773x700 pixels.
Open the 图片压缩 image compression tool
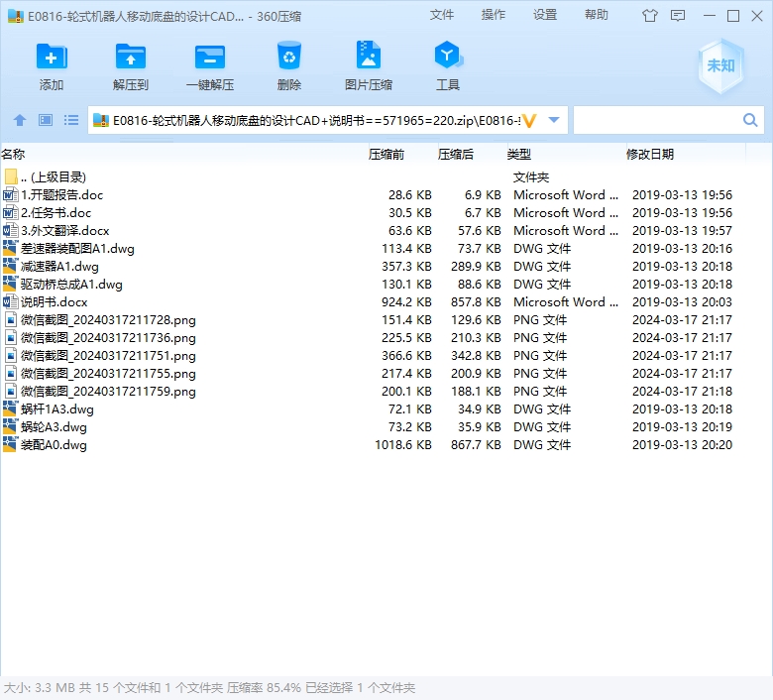point(369,56)
